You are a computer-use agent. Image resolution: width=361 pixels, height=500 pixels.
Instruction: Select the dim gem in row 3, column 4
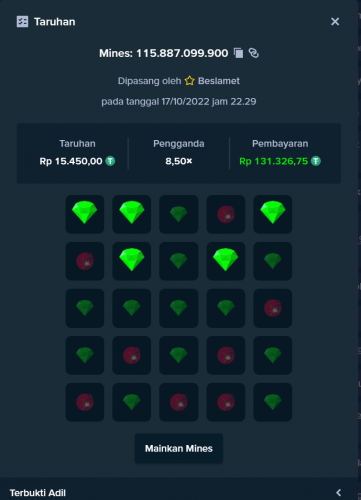coord(226,308)
